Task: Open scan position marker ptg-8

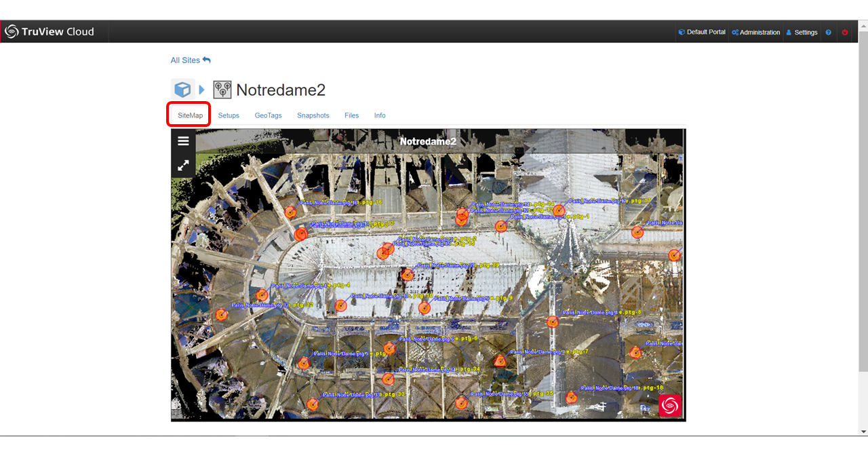Action: coord(553,322)
